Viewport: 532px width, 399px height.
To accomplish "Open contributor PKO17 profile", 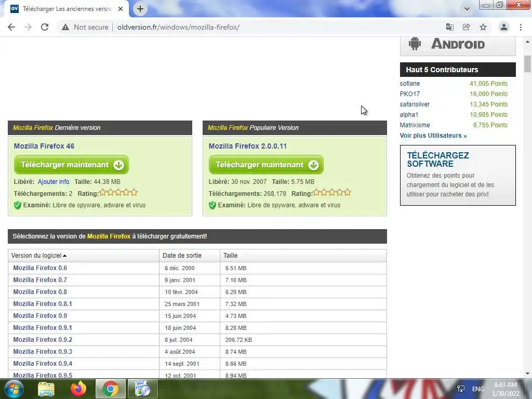I will click(x=410, y=94).
